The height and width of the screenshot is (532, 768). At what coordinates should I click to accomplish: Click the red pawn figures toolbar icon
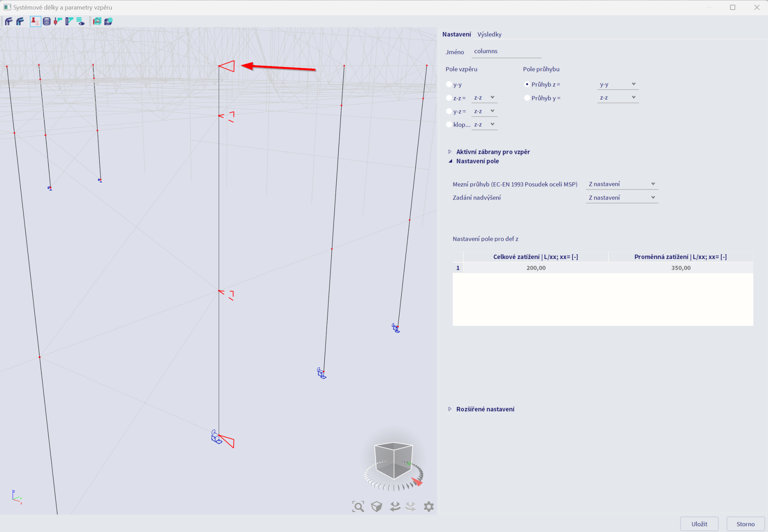(x=35, y=21)
